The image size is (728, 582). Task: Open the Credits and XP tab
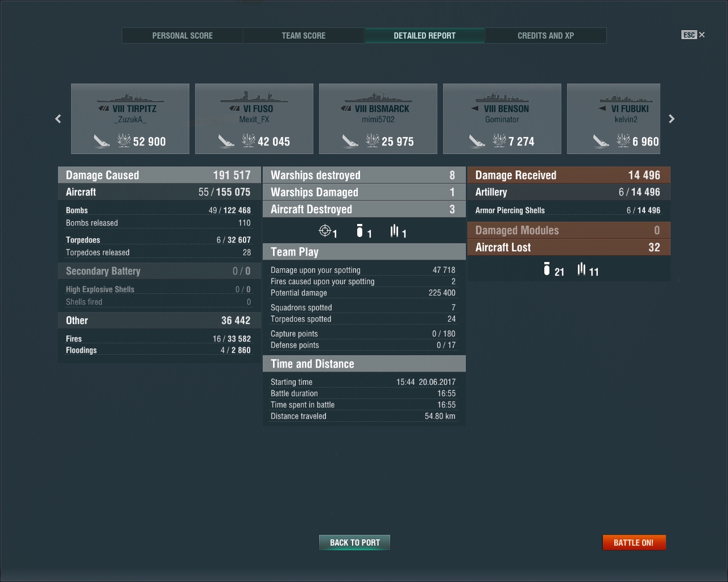[546, 35]
